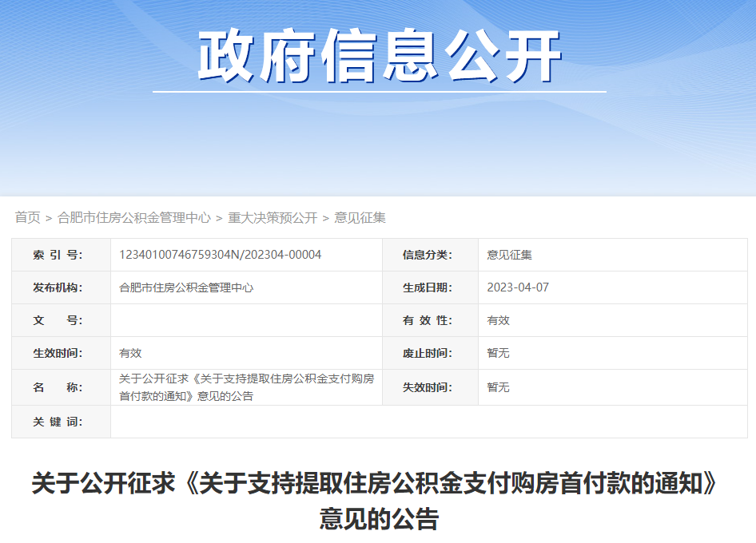Click 暂无 value beside 失效时间

coord(498,387)
